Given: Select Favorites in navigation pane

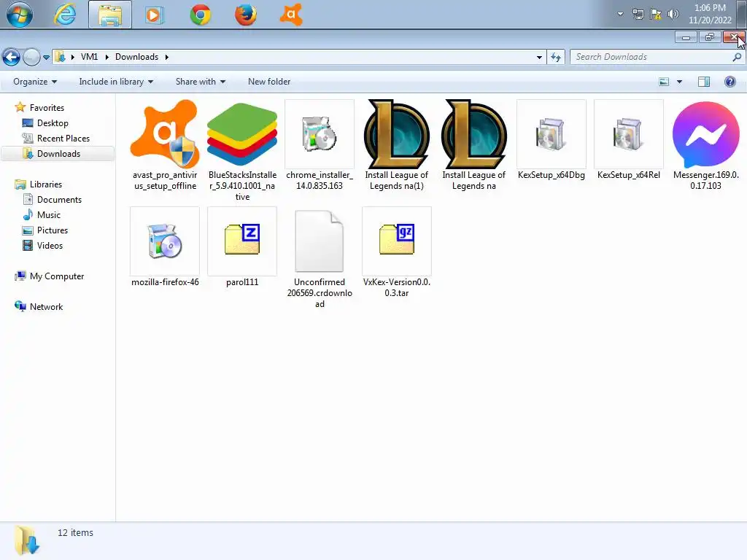Looking at the screenshot, I should point(47,108).
